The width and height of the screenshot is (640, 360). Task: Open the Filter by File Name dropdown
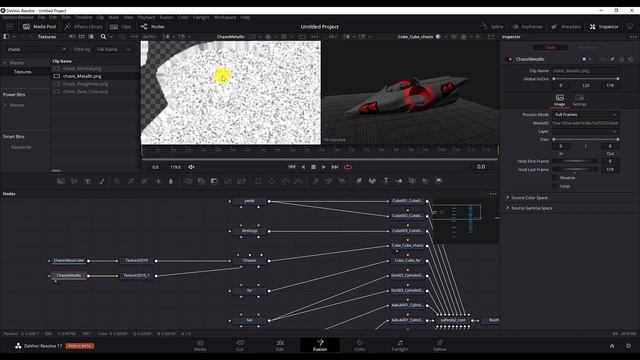(113, 49)
